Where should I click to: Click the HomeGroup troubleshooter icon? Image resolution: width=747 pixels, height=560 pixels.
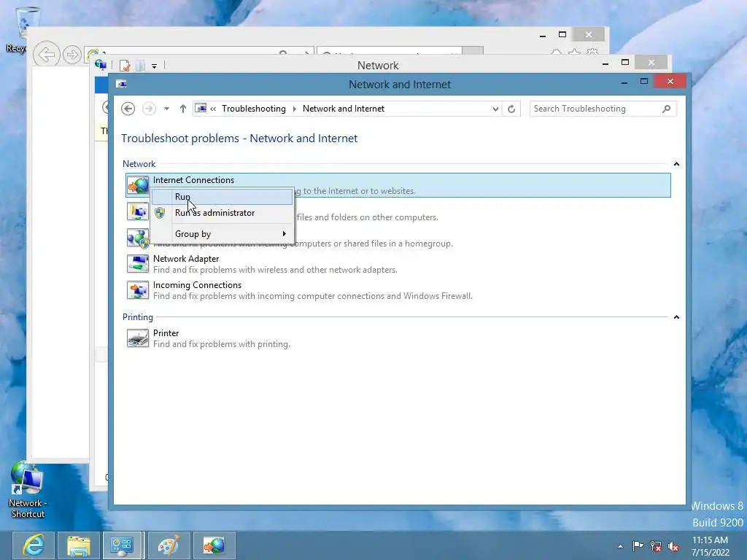point(138,238)
